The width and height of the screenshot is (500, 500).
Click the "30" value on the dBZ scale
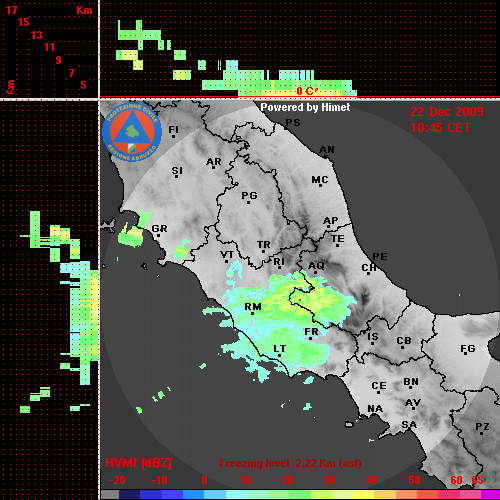pos(329,480)
